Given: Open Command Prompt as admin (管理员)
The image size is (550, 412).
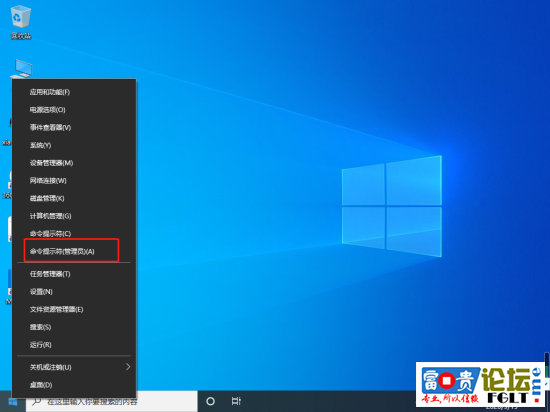Looking at the screenshot, I should pos(74,251).
